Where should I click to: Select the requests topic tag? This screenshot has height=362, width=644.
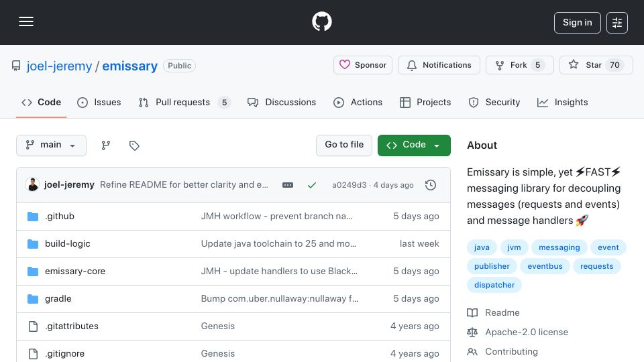596,266
